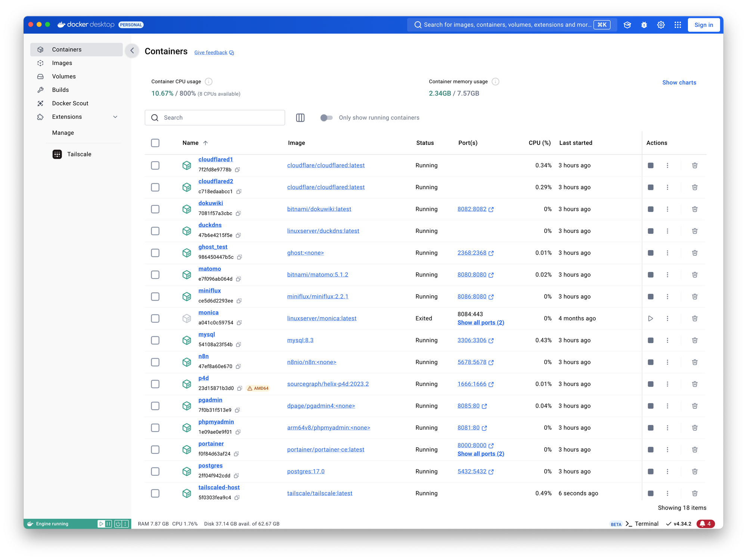The height and width of the screenshot is (560, 747).
Task: Open the Settings gear icon
Action: click(661, 25)
